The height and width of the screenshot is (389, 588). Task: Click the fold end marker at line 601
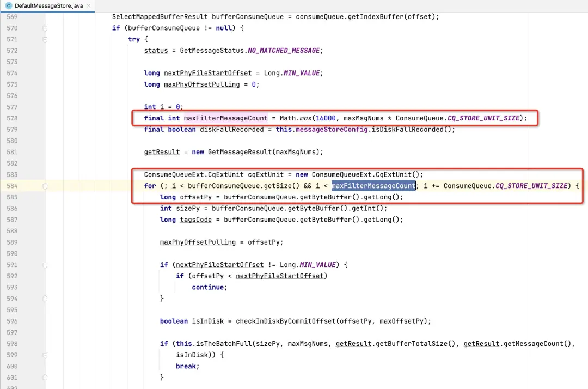(x=45, y=378)
